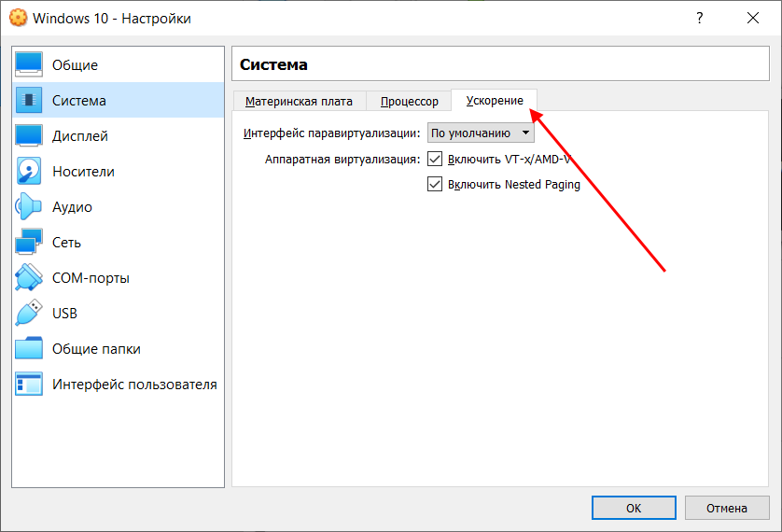The image size is (782, 532).
Task: Disable the Включить Nested Paging checkbox
Action: [435, 185]
